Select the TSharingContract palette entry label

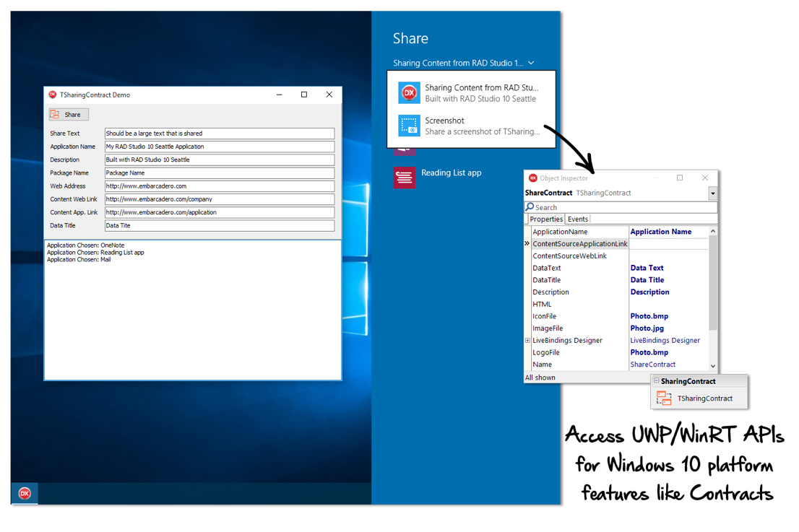pyautogui.click(x=705, y=398)
